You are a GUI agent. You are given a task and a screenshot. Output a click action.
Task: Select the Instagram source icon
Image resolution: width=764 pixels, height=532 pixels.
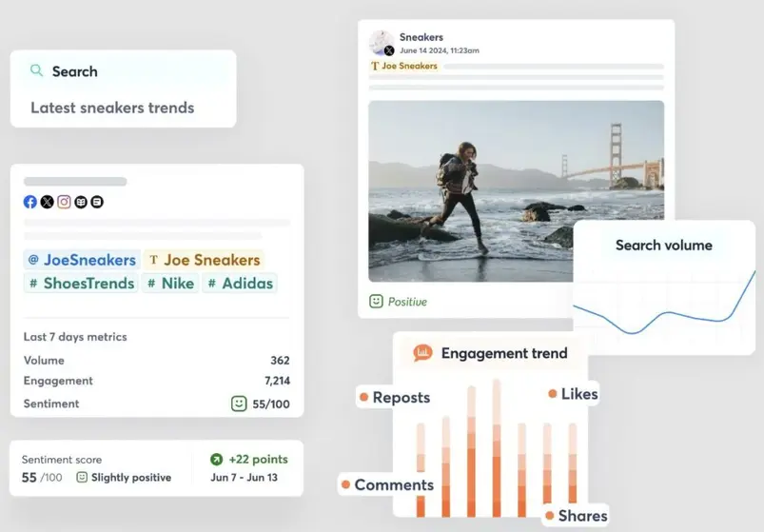click(x=64, y=202)
